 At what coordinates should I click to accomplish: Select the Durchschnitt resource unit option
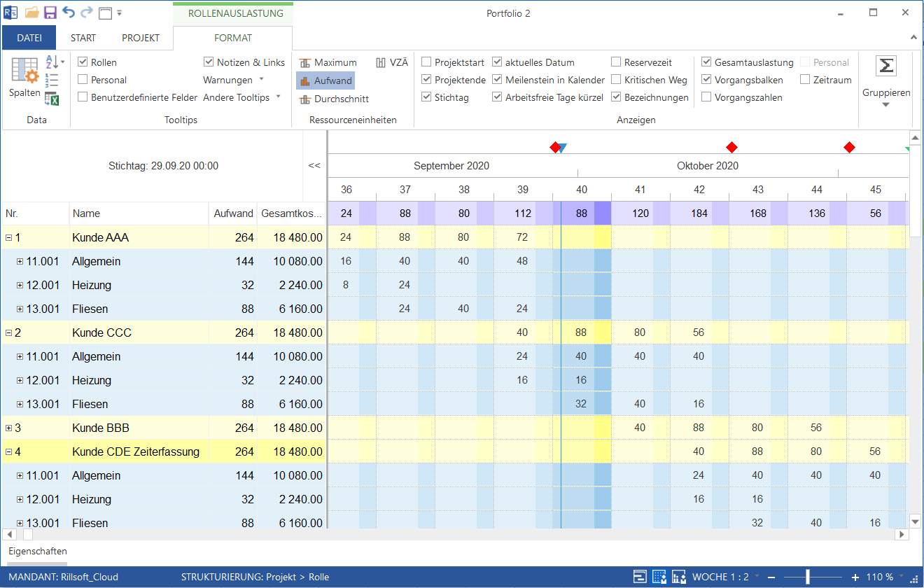(333, 99)
